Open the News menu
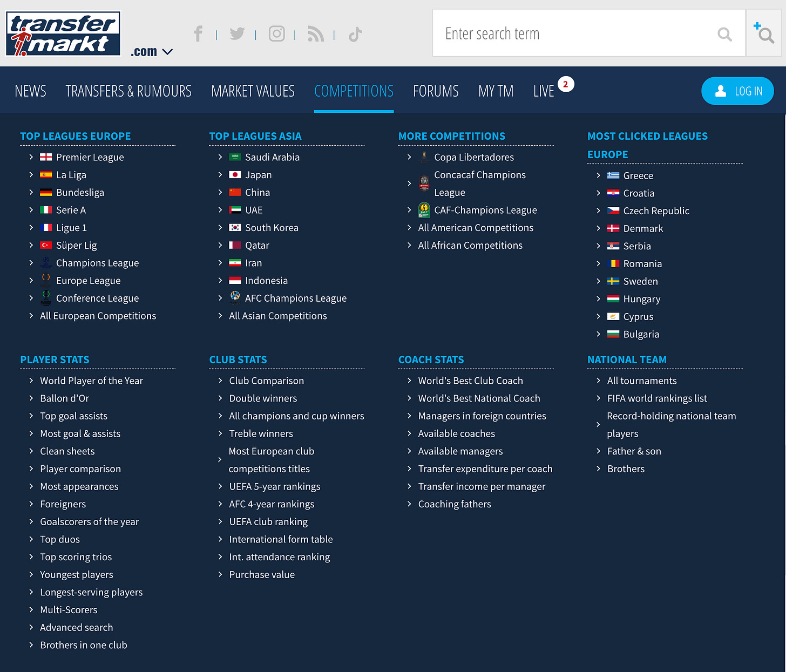The image size is (786, 672). (x=30, y=91)
